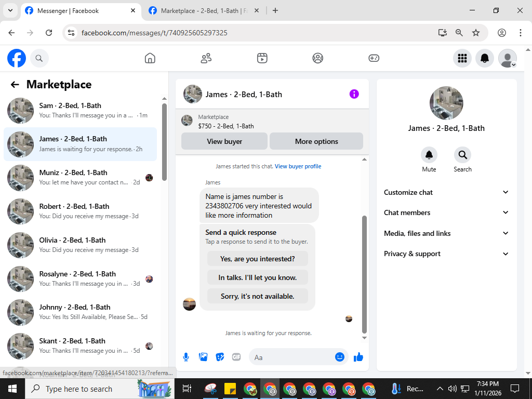
Task: Open the Chrome profile icon
Action: [502, 33]
